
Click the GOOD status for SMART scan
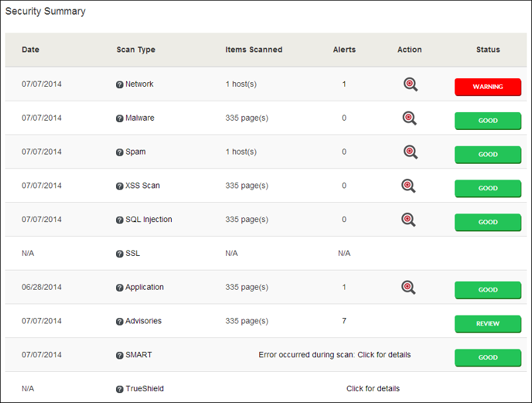coord(488,357)
